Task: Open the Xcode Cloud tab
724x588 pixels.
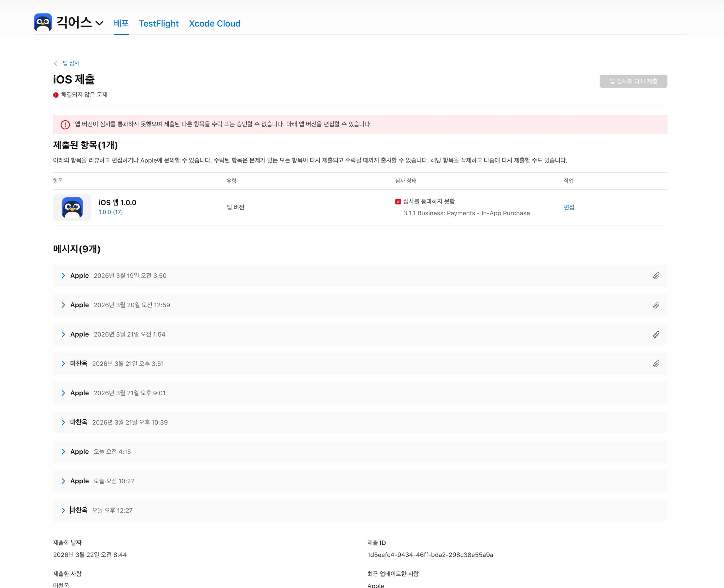Action: click(215, 23)
